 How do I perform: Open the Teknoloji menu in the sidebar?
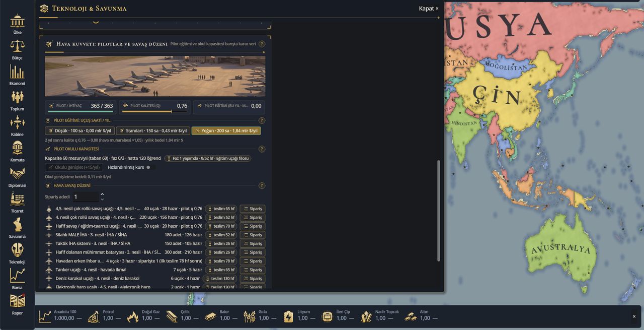pyautogui.click(x=18, y=254)
